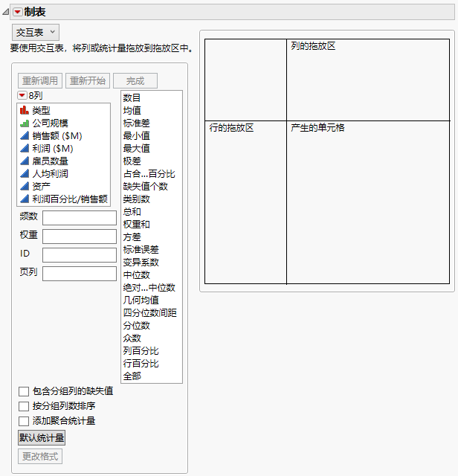Click the ordinal icon for 公司规模
The image size is (458, 476).
pos(25,123)
